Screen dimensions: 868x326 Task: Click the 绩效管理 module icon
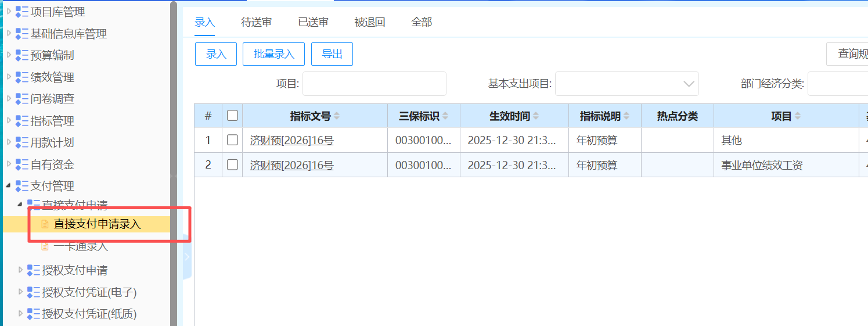(22, 77)
